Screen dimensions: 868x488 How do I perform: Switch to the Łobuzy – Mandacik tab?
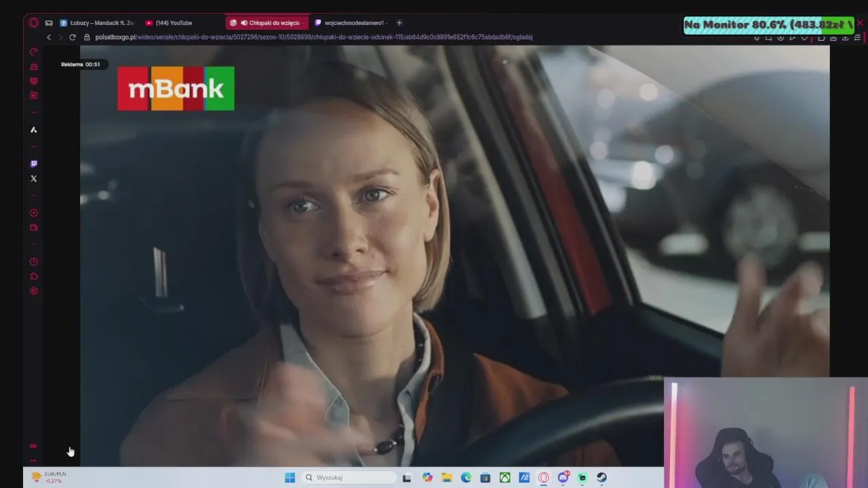(x=97, y=23)
